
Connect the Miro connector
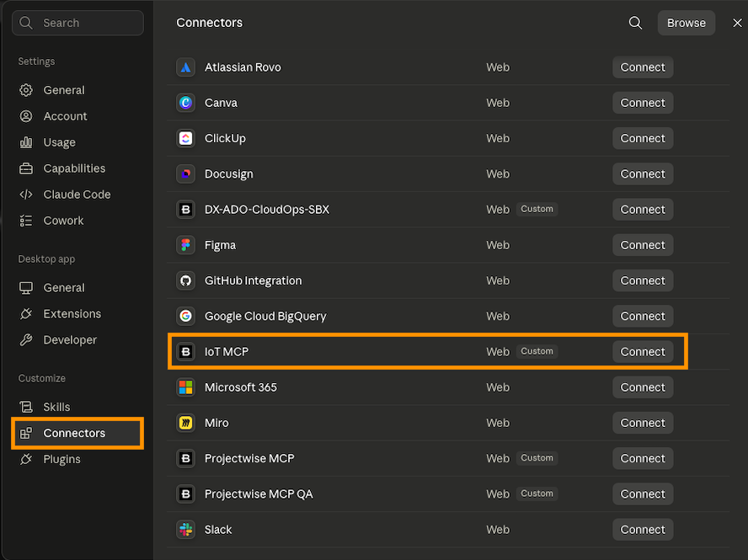pyautogui.click(x=643, y=423)
